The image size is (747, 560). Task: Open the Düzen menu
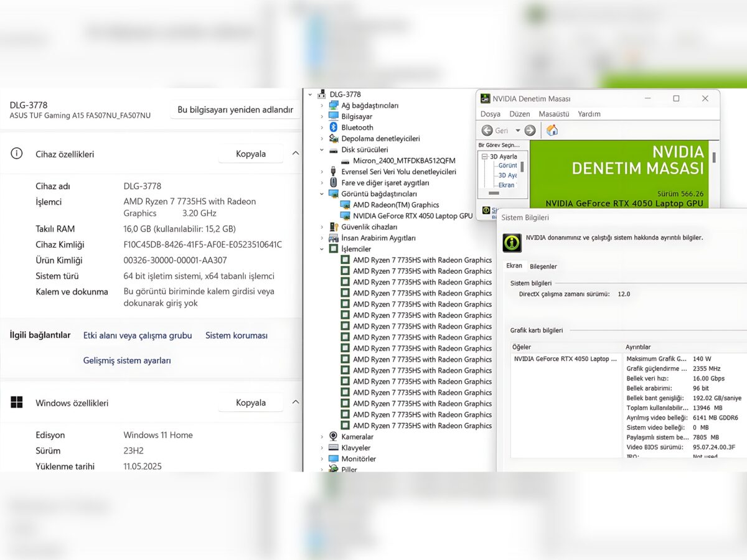(520, 114)
